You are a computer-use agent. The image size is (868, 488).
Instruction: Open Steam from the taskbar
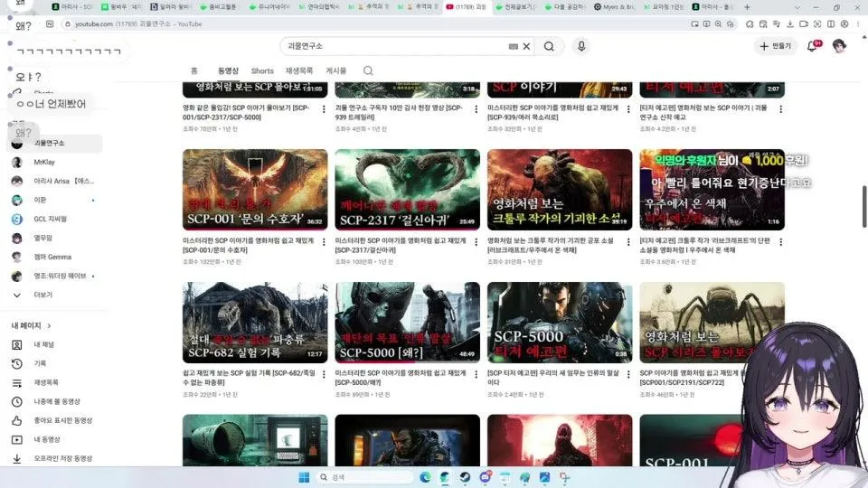pyautogui.click(x=465, y=477)
